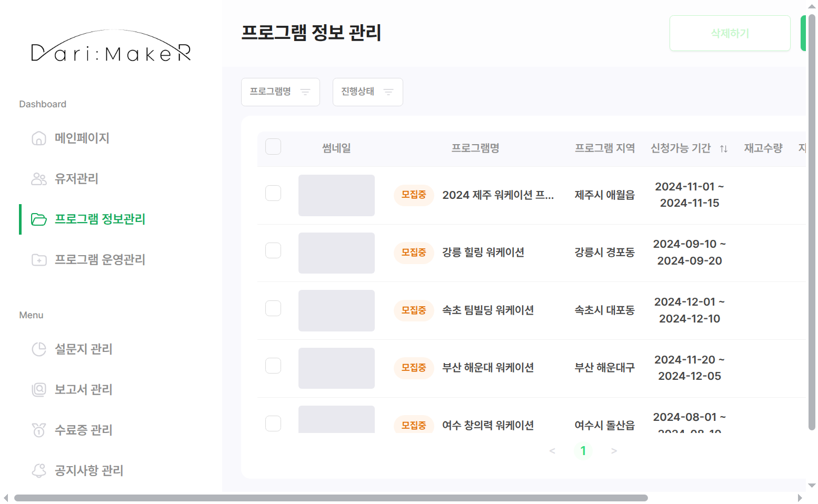Click the 모집중 badge for 부산 해운대 워케이션

[414, 368]
